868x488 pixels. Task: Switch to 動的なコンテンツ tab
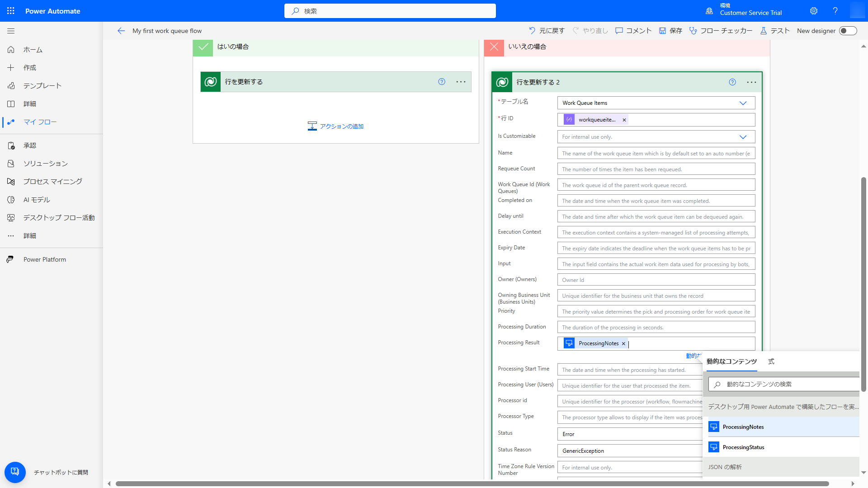(x=731, y=361)
